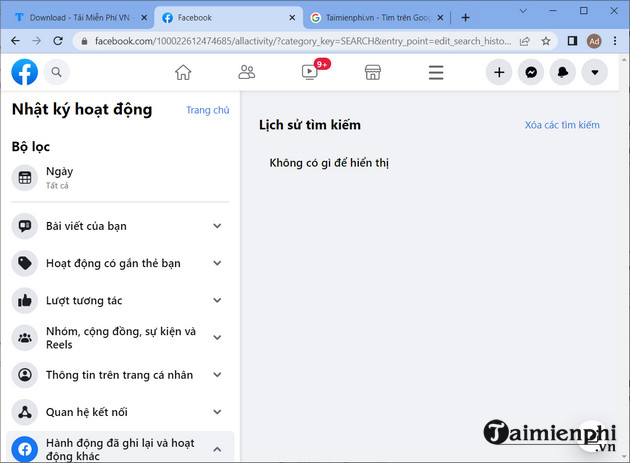
Task: Go back in browser history
Action: pos(15,41)
